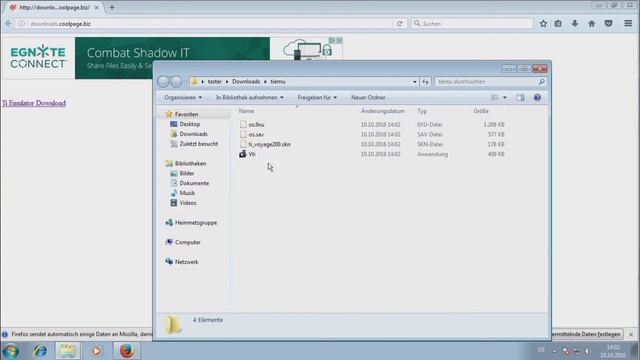The width and height of the screenshot is (640, 360).
Task: Dismiss Firefox data notification bar
Action: (x=631, y=334)
